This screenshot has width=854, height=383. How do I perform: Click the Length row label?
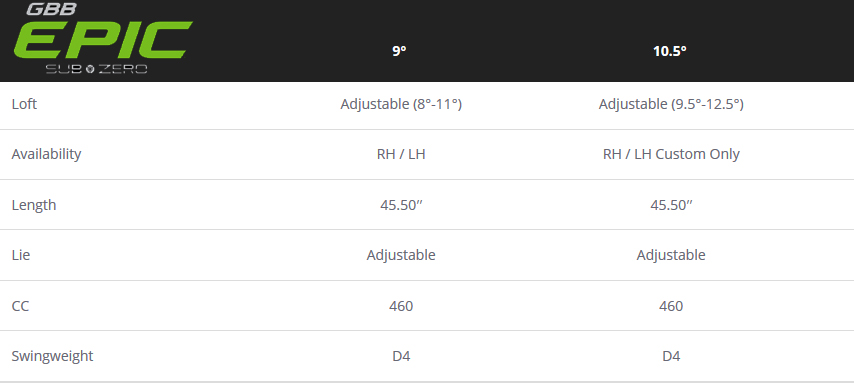34,205
